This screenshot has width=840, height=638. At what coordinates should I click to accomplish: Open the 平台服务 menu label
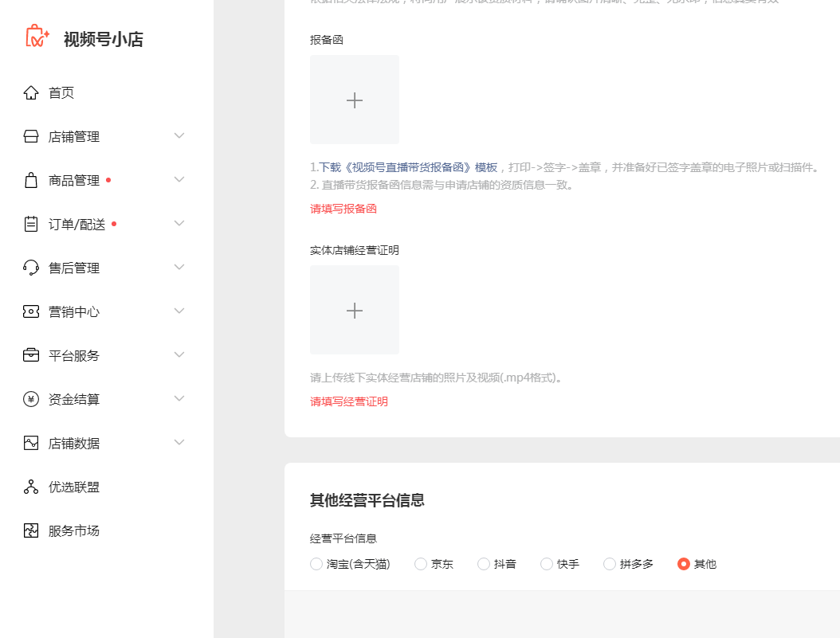point(74,355)
